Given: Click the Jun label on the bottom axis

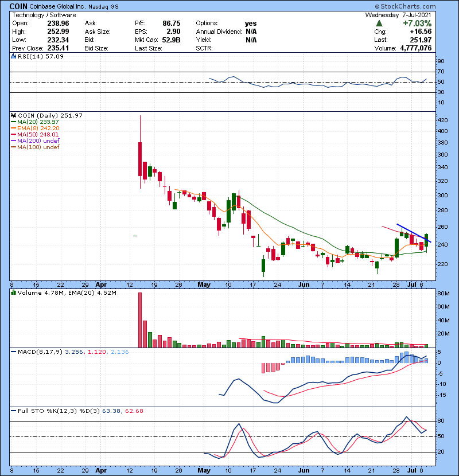Looking at the screenshot, I should (x=304, y=470).
